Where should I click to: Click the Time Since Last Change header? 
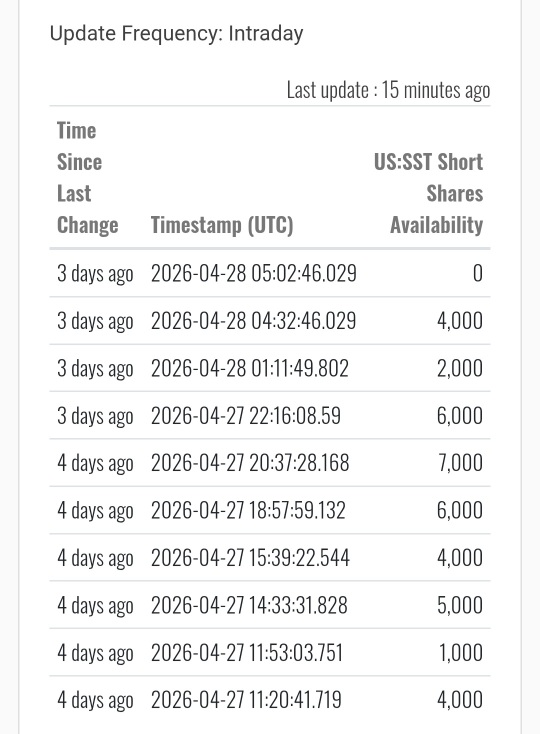coord(88,177)
